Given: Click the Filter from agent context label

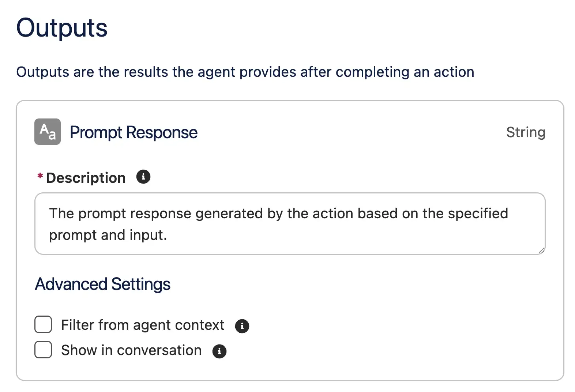Looking at the screenshot, I should [143, 325].
